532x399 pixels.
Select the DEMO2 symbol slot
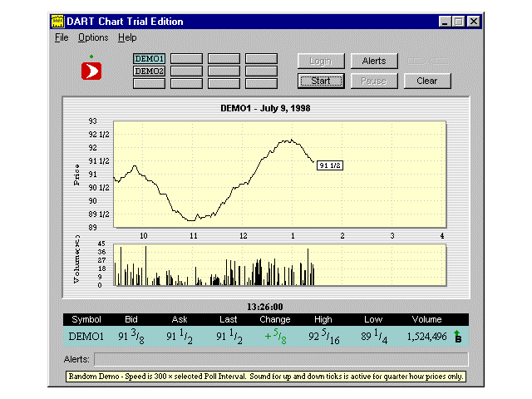coord(150,71)
